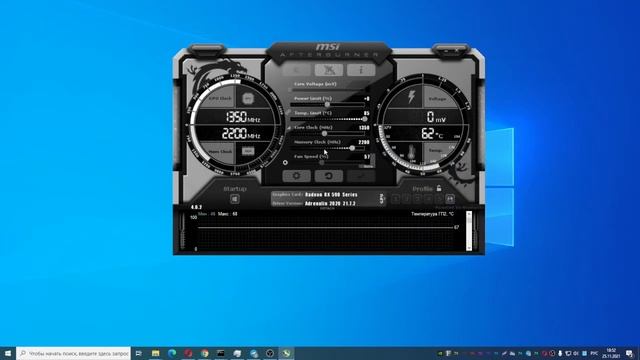Click the Core Voltage slider track
Screen dimensions: 640x360
329,90
